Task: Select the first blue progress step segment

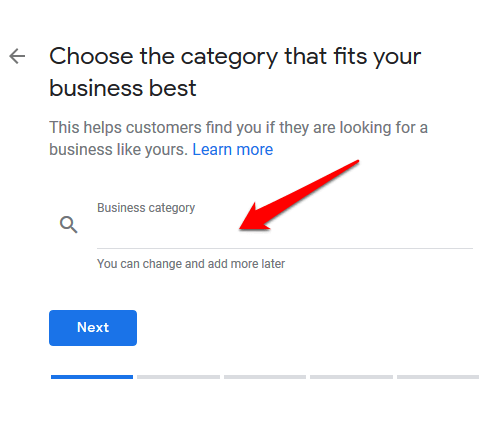Action: point(92,377)
